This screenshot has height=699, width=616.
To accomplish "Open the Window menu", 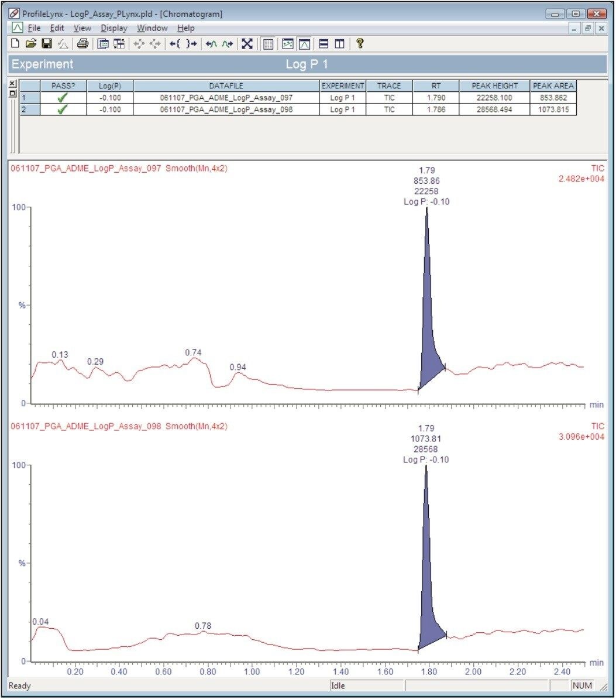I will click(152, 28).
